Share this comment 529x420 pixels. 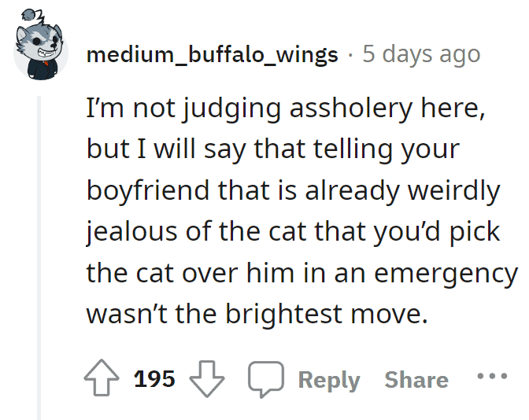[416, 380]
